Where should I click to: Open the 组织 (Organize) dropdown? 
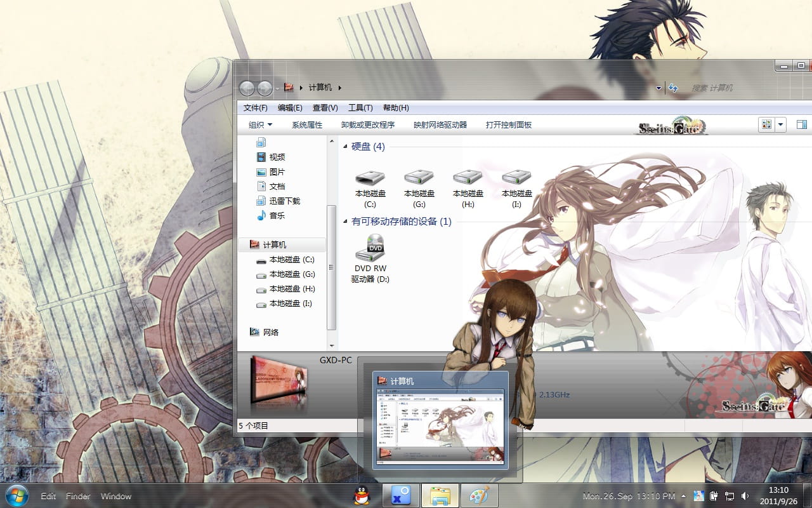[260, 125]
